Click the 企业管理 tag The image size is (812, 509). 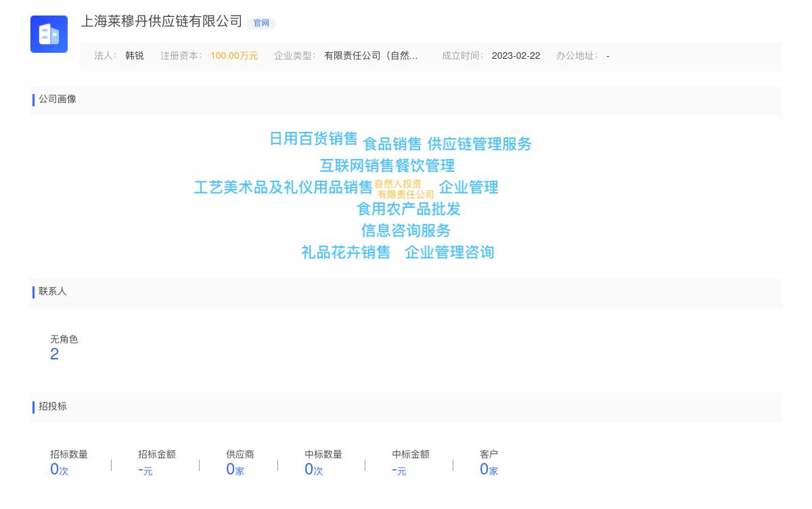click(x=468, y=187)
